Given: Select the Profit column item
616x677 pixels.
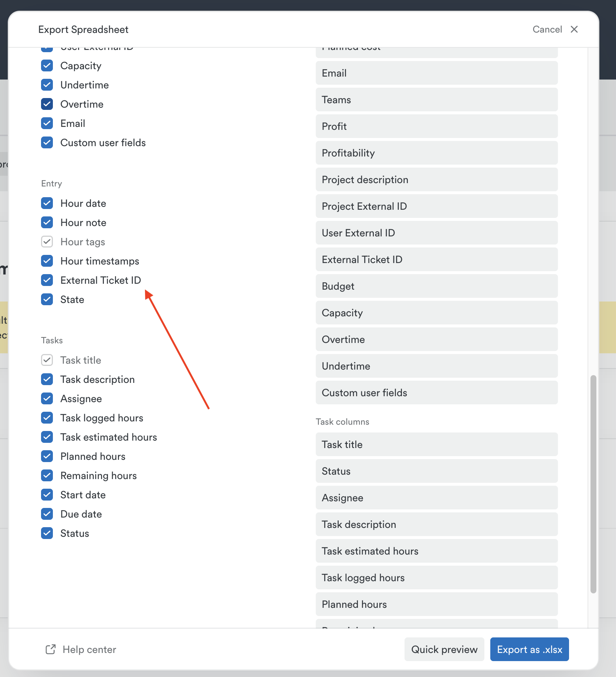Looking at the screenshot, I should pyautogui.click(x=436, y=126).
